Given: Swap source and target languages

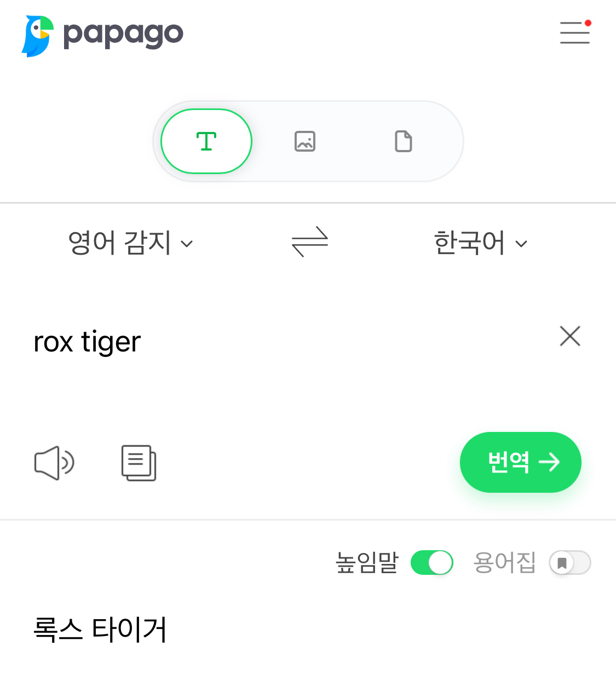Looking at the screenshot, I should pos(309,242).
